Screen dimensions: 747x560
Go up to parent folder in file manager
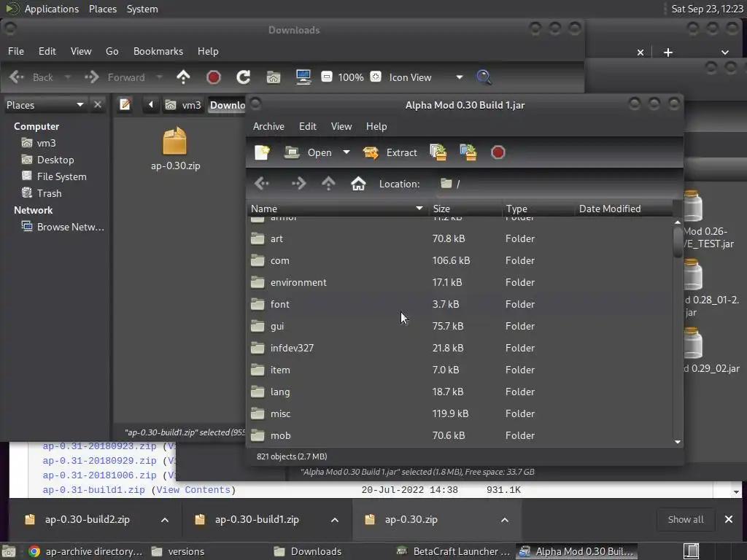pos(183,77)
